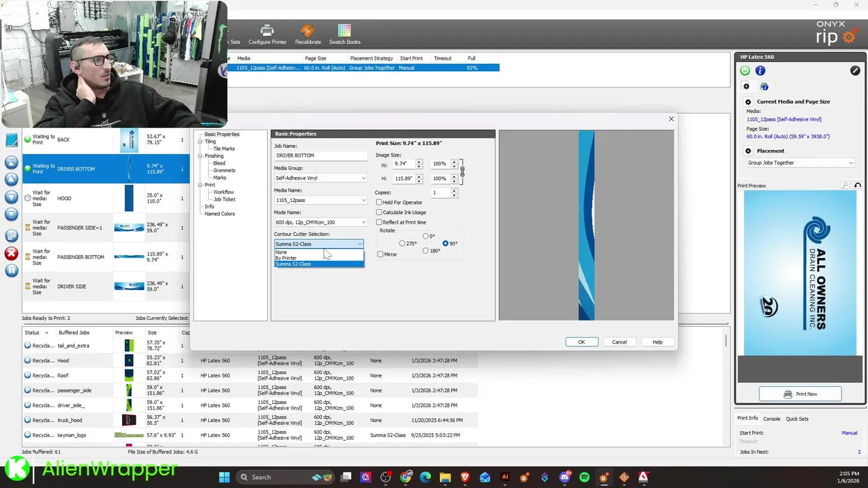Open the printer information tab with the blue i
Screen dimensions: 868x488
point(764,87)
